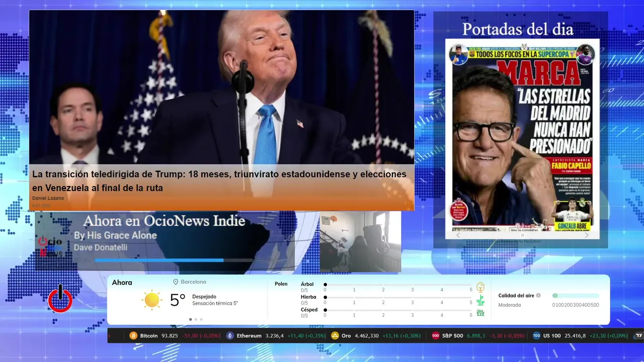The width and height of the screenshot is (644, 362).
Task: Click US 100 value 25.416,8
Action: pyautogui.click(x=575, y=336)
